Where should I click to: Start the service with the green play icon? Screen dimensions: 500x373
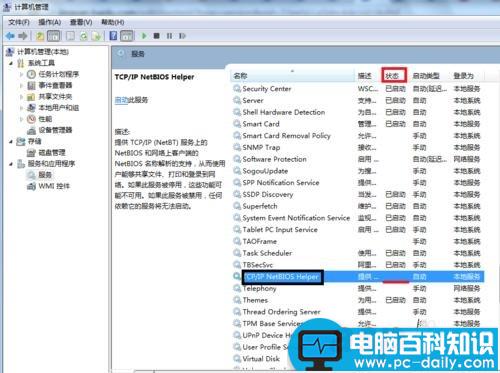pyautogui.click(x=144, y=36)
